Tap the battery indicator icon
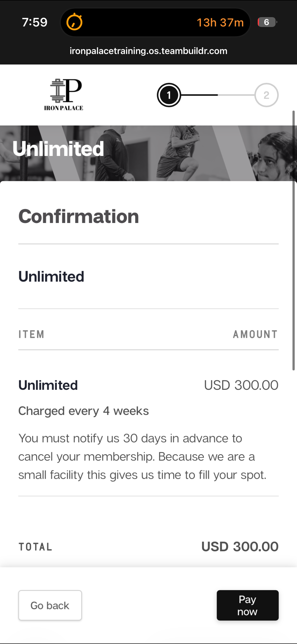Viewport: 297px width, 644px height. click(267, 22)
